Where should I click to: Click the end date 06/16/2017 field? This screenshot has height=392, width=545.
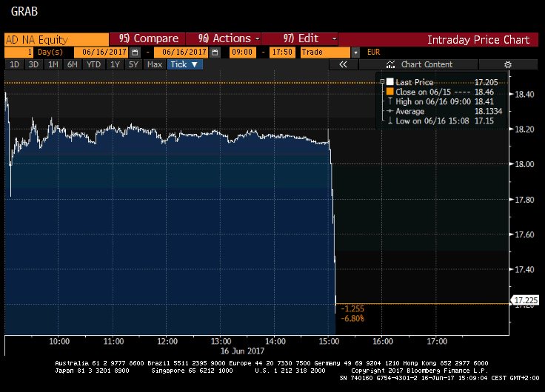(x=181, y=53)
